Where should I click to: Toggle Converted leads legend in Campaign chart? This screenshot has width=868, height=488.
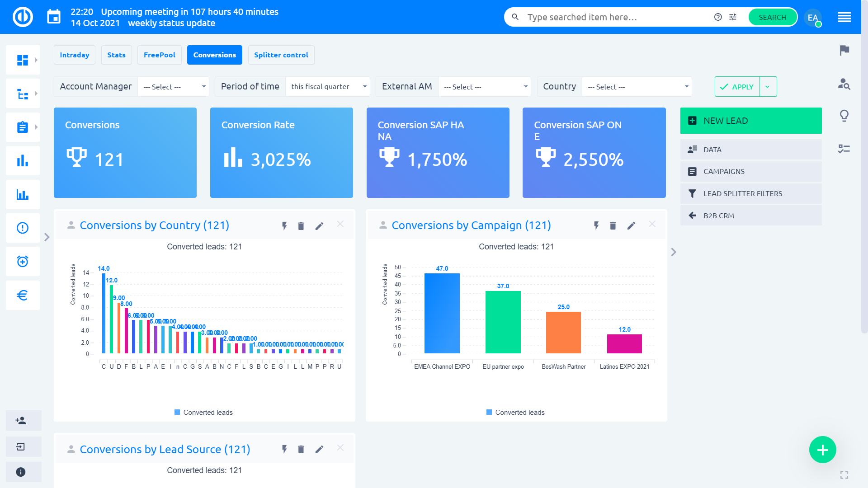[x=515, y=413]
